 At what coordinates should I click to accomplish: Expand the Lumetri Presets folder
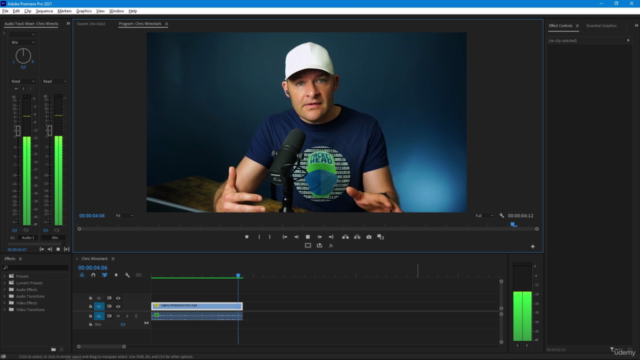pyautogui.click(x=5, y=283)
